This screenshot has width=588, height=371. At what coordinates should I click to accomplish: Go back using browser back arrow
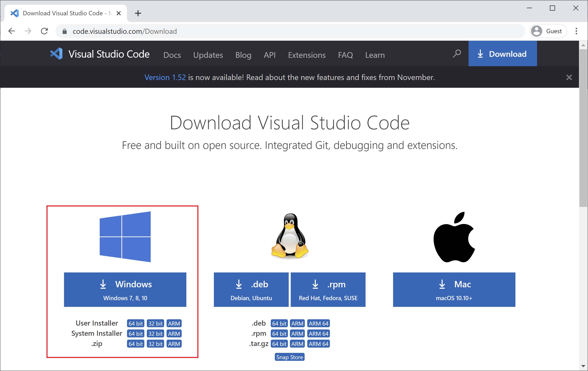(x=12, y=31)
